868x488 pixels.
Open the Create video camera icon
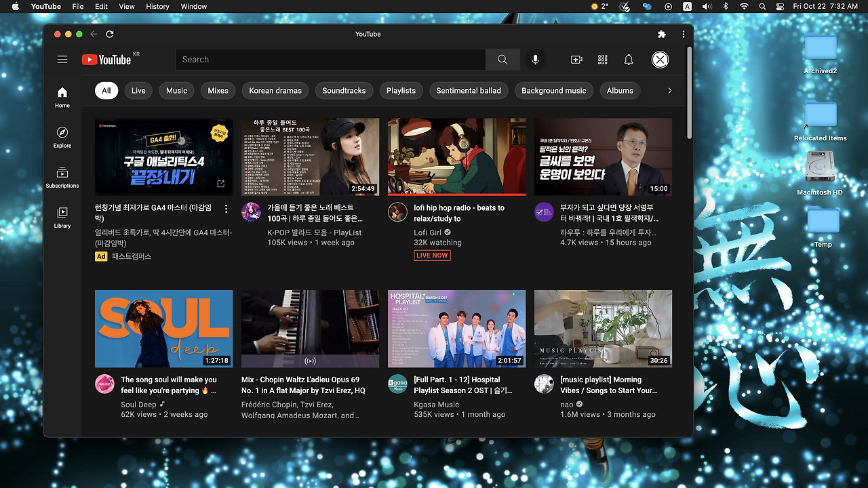tap(576, 60)
